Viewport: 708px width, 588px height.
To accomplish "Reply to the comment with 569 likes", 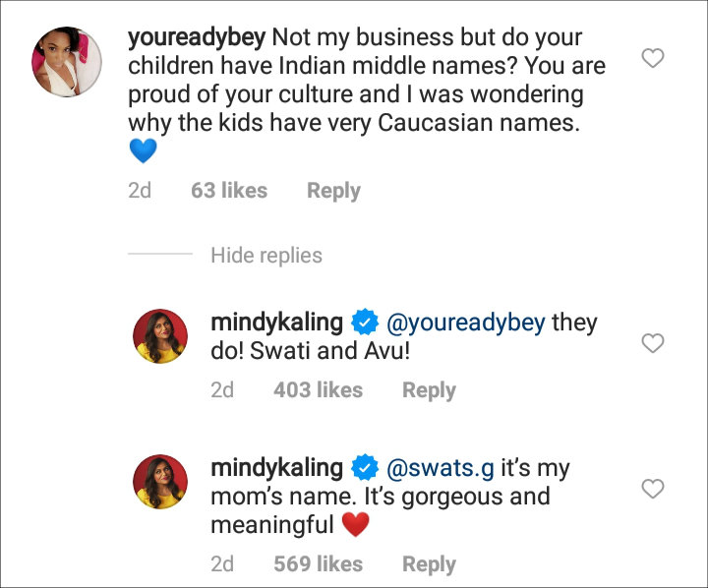I will (429, 564).
